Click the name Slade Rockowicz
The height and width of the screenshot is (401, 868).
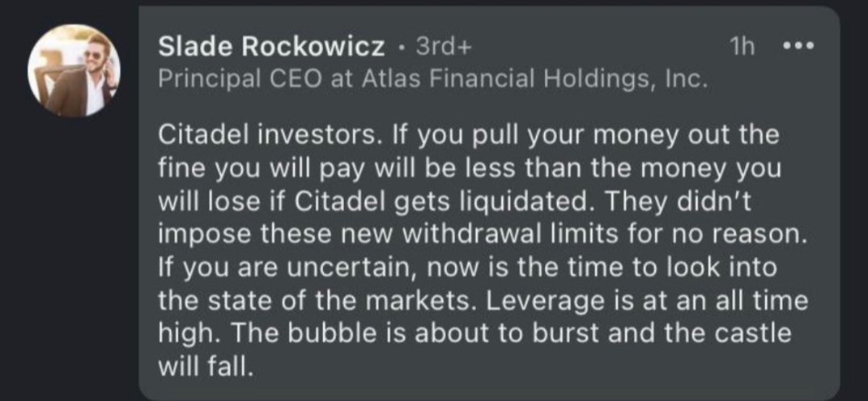pyautogui.click(x=272, y=47)
